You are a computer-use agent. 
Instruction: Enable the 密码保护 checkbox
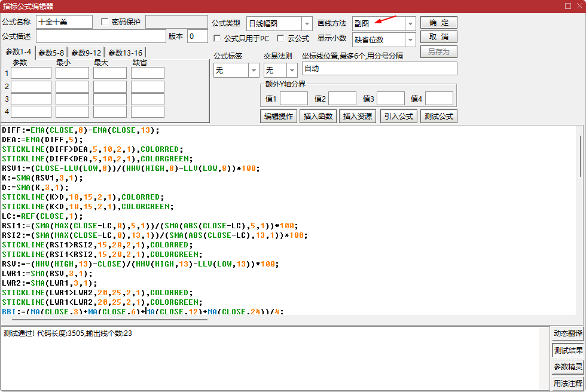point(105,22)
